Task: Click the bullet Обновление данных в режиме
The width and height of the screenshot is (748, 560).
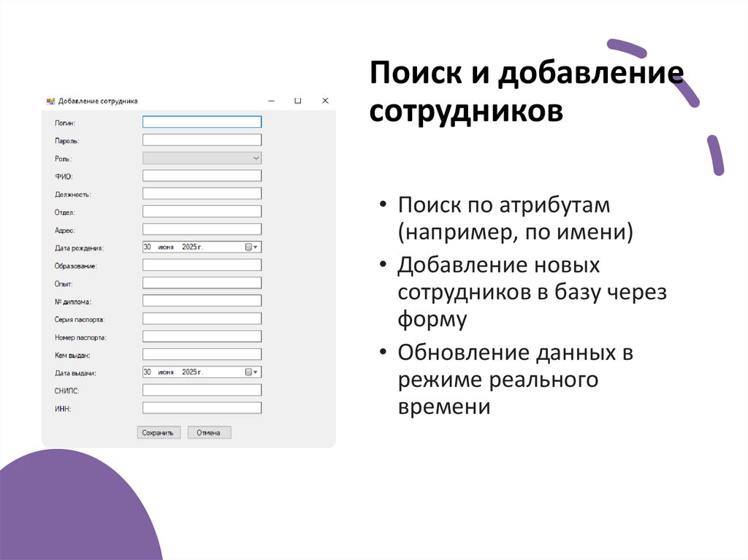Action: [515, 380]
